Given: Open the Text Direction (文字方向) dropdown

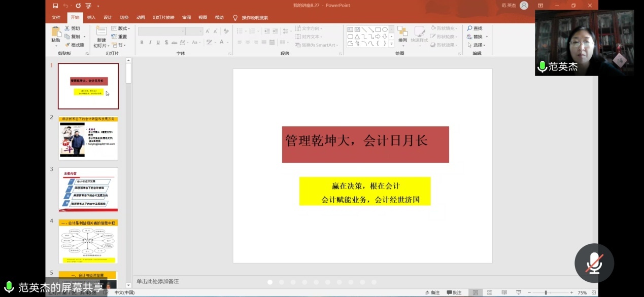Looking at the screenshot, I should [312, 28].
